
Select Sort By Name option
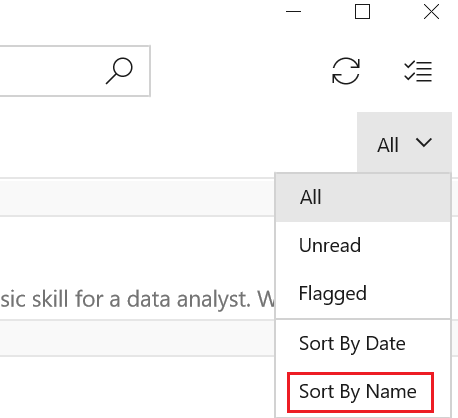click(363, 391)
